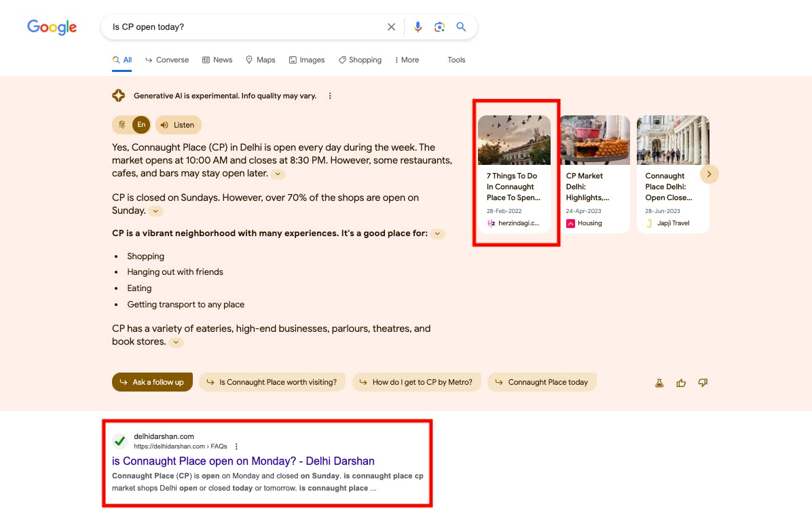Play answer with Listen button
This screenshot has width=812, height=513.
tap(178, 125)
